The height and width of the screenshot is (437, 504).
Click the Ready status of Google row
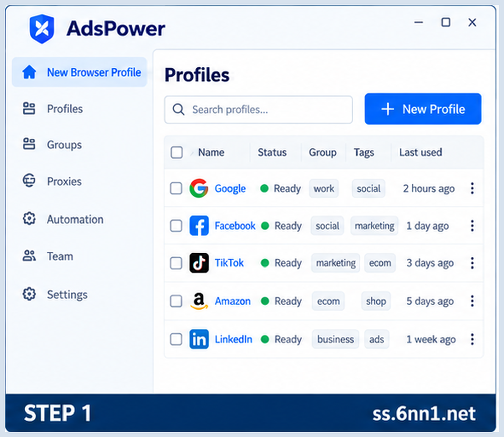click(x=281, y=188)
